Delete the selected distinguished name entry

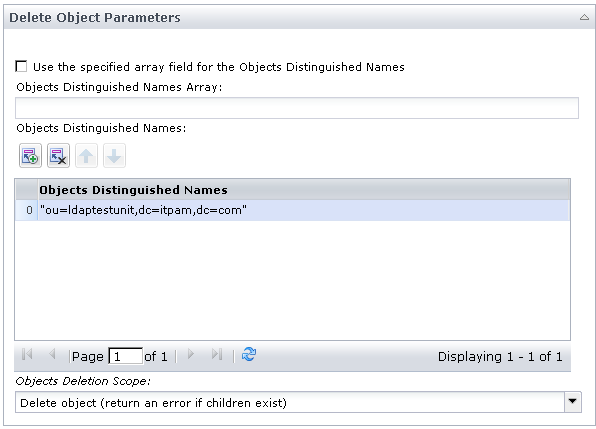pos(58,155)
